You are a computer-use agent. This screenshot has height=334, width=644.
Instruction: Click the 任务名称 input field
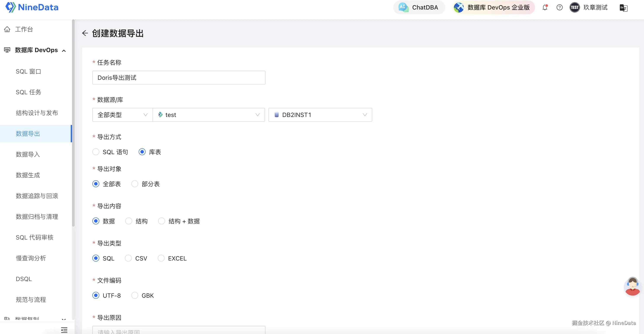click(178, 78)
